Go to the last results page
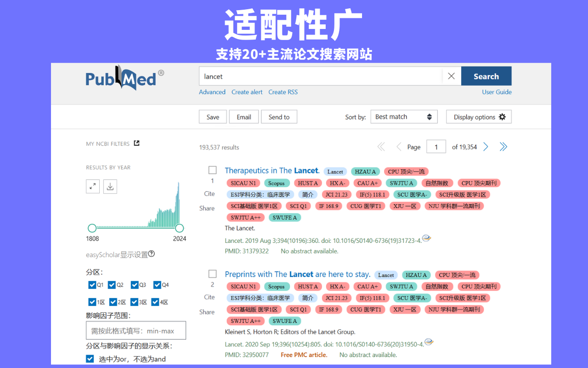588x368 pixels. (x=503, y=146)
